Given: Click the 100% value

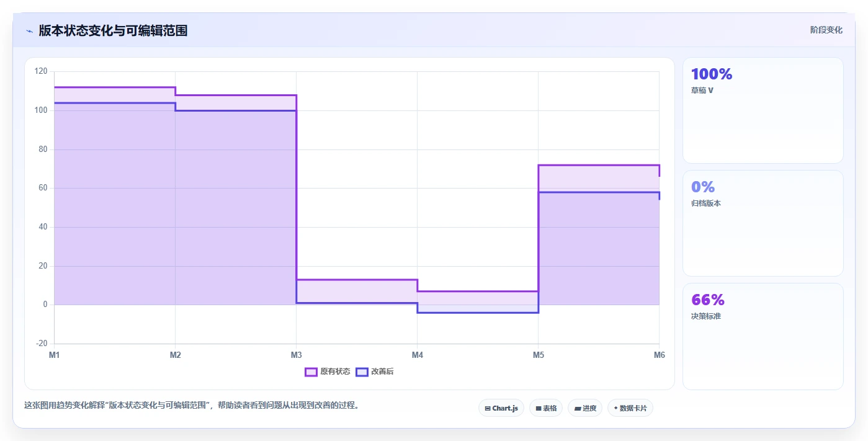Looking at the screenshot, I should click(712, 74).
